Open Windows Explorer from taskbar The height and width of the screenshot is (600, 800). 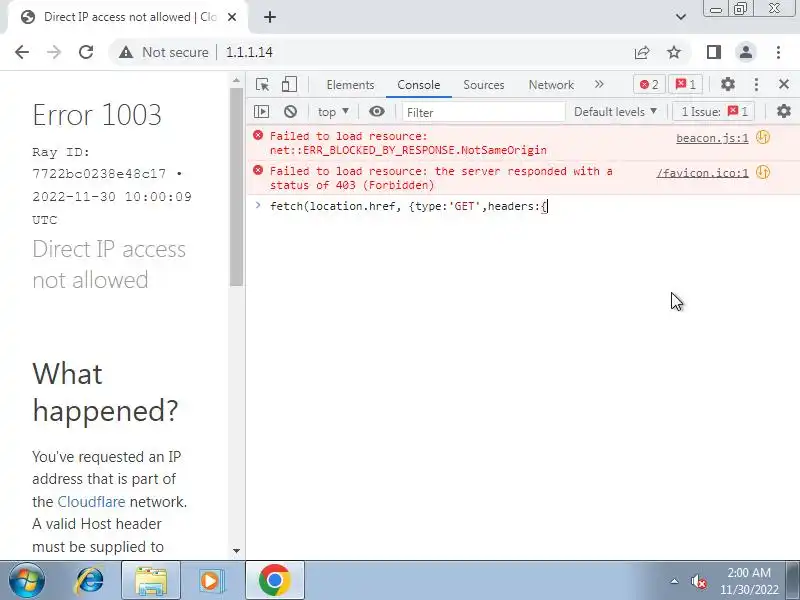pyautogui.click(x=151, y=581)
